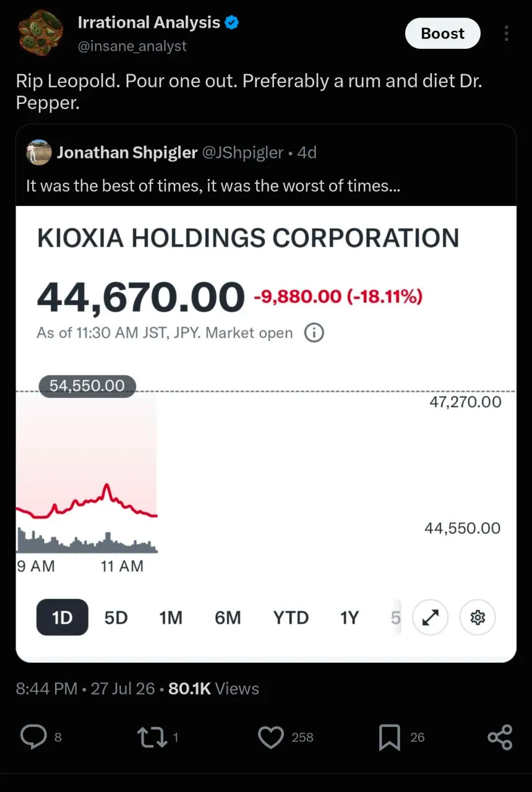Select the 6M chart range
Viewport: 532px width, 792px height.
pyautogui.click(x=228, y=618)
